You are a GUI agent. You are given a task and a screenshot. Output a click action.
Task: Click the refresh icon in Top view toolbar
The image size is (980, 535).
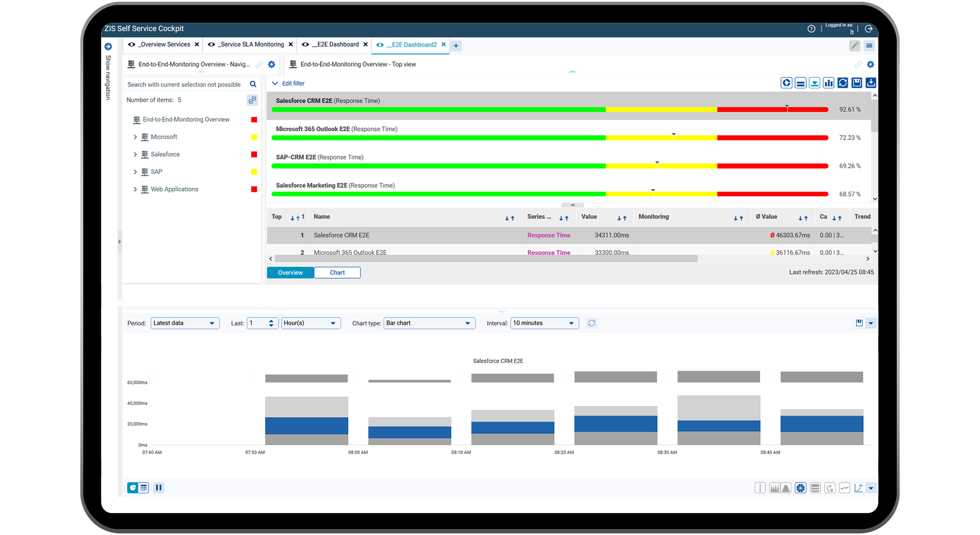coord(842,83)
